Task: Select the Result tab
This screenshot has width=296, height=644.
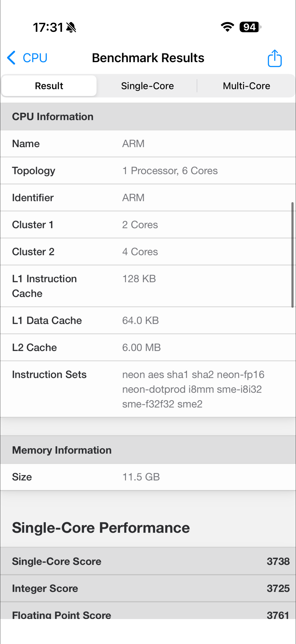Action: pyautogui.click(x=49, y=86)
